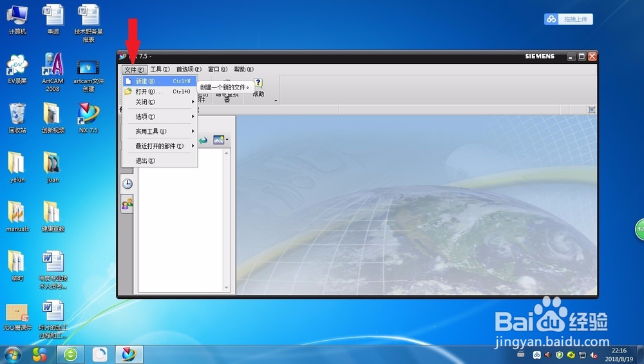Open the green 360 browser taskbar icon
This screenshot has height=364, width=644.
click(x=70, y=354)
